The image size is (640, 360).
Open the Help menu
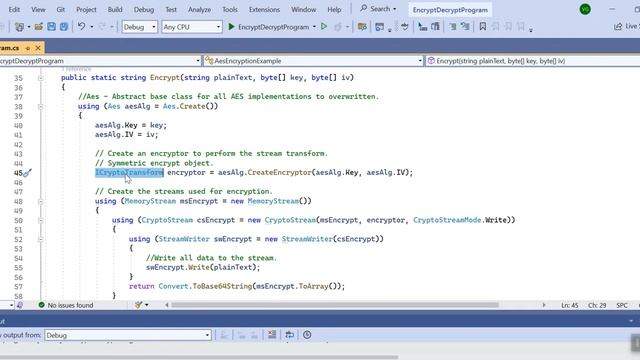334,9
